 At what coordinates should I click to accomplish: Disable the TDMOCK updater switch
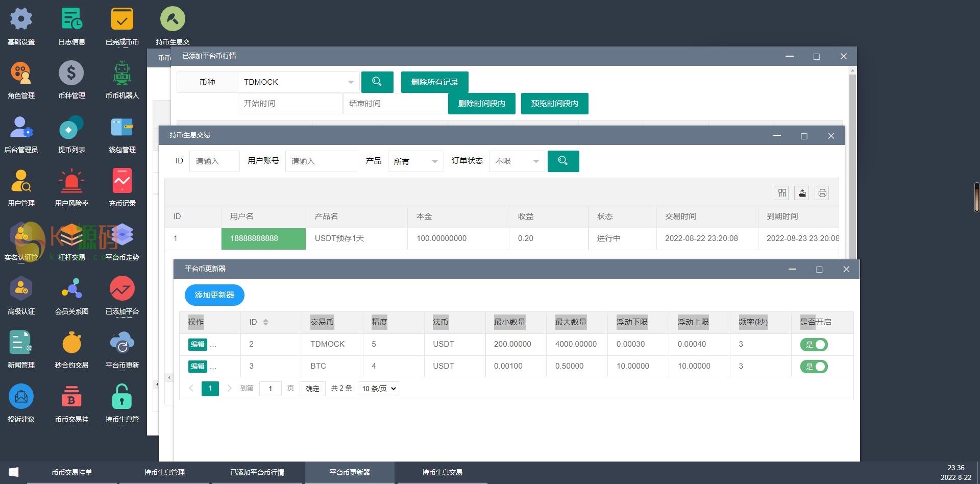coord(814,345)
